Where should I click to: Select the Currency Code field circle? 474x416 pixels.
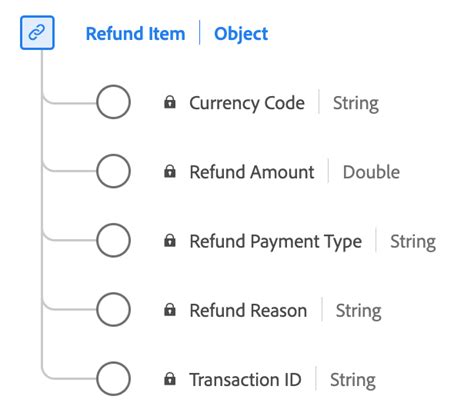[x=113, y=102]
